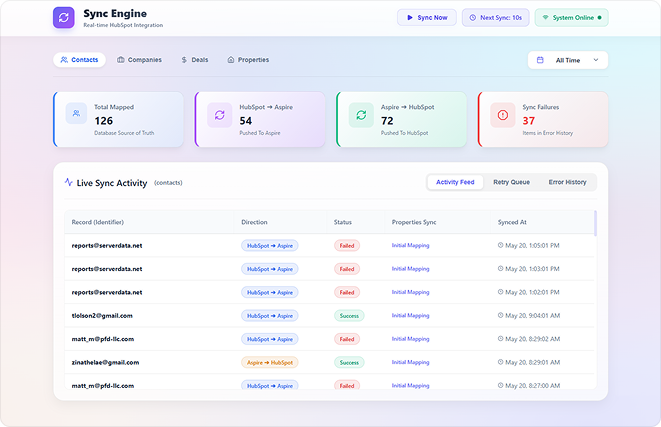The image size is (661, 427).
Task: Click the Aspire → HubSpot count 72
Action: [387, 121]
